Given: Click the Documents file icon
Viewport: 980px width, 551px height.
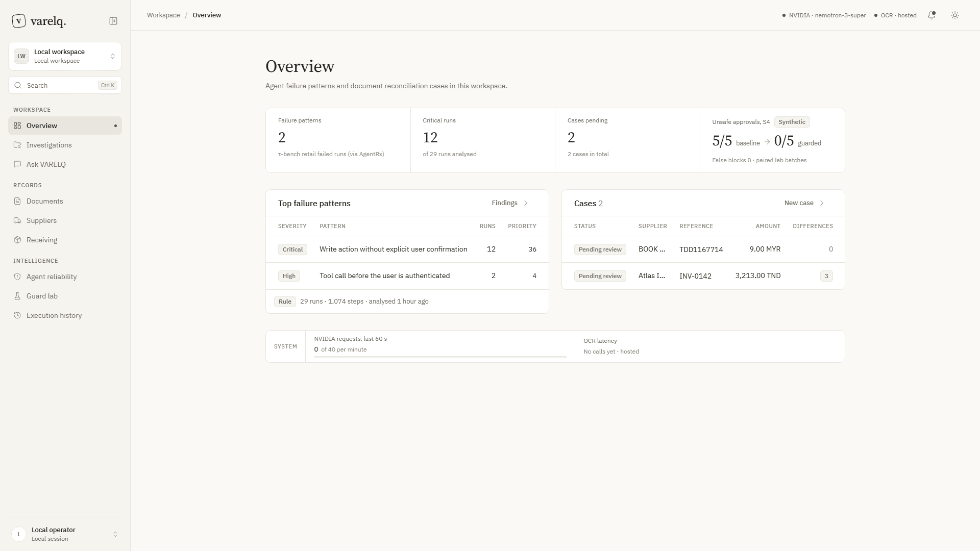Looking at the screenshot, I should [x=17, y=201].
